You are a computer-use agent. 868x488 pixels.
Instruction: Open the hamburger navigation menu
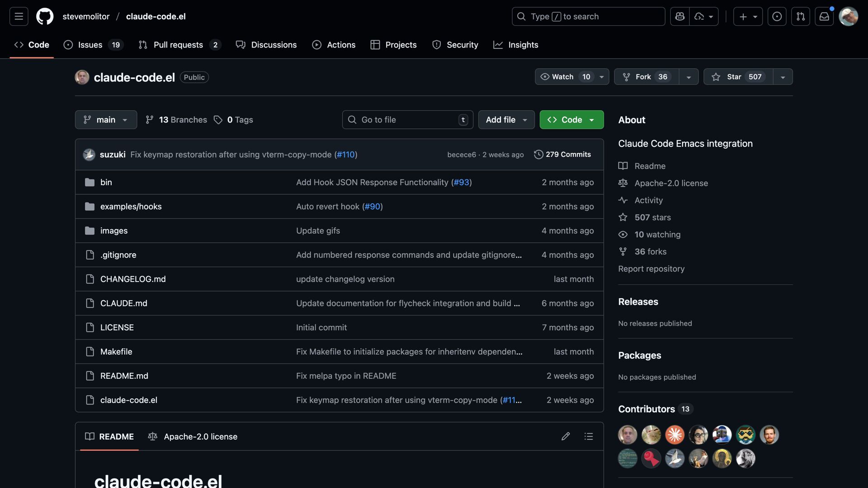coord(19,16)
